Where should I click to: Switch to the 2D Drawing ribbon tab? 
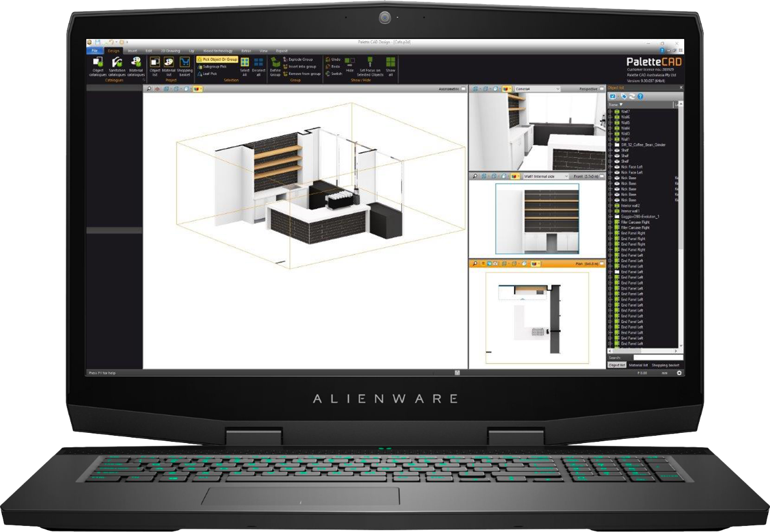tap(170, 51)
